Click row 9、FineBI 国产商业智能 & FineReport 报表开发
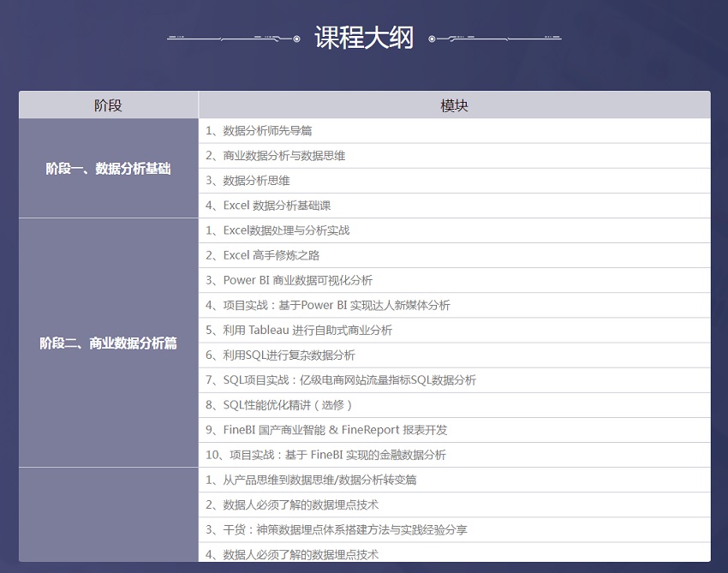Image resolution: width=728 pixels, height=573 pixels. click(x=455, y=430)
